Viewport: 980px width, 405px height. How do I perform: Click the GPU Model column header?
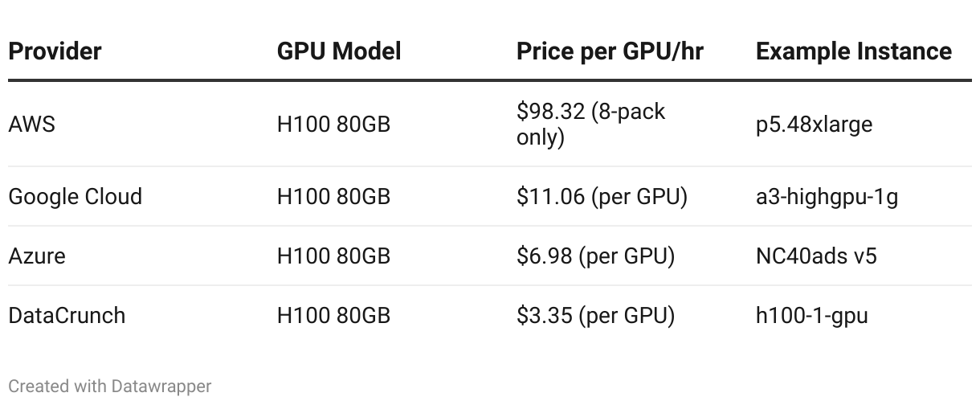pos(338,51)
